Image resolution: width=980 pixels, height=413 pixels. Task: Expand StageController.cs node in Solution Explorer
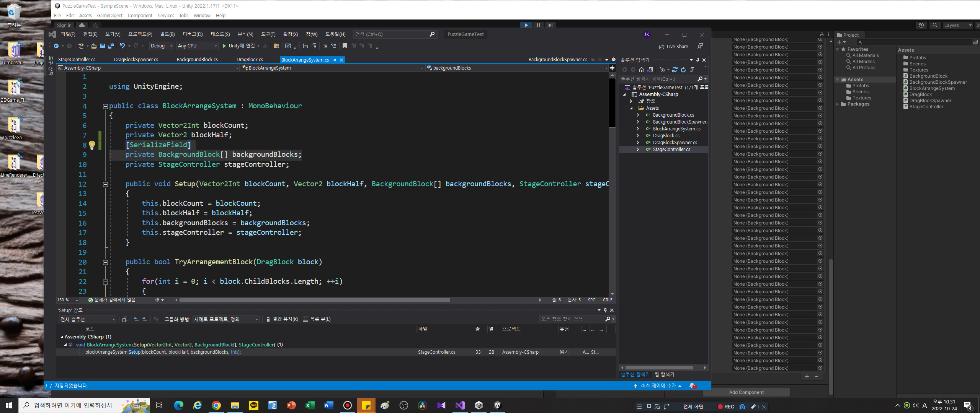(638, 150)
